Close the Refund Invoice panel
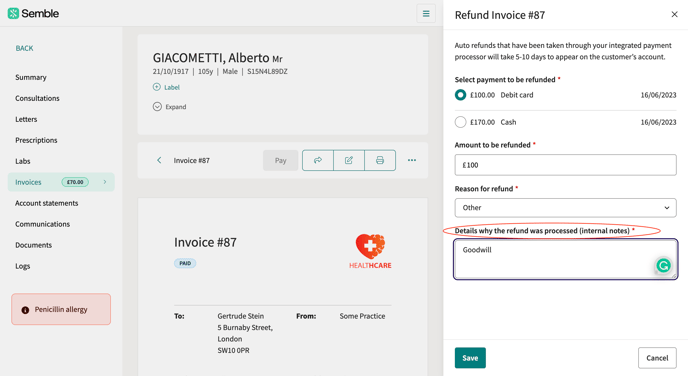Viewport: 688px width, 376px height. [674, 14]
